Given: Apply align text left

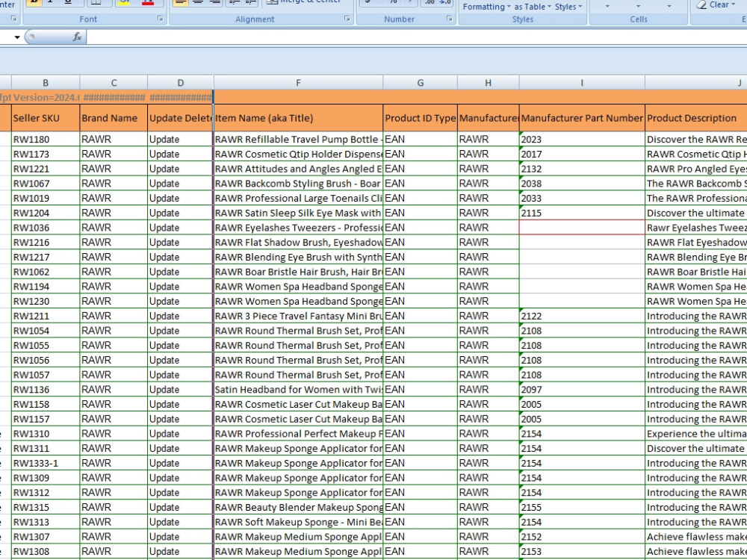Looking at the screenshot, I should tap(180, 2).
